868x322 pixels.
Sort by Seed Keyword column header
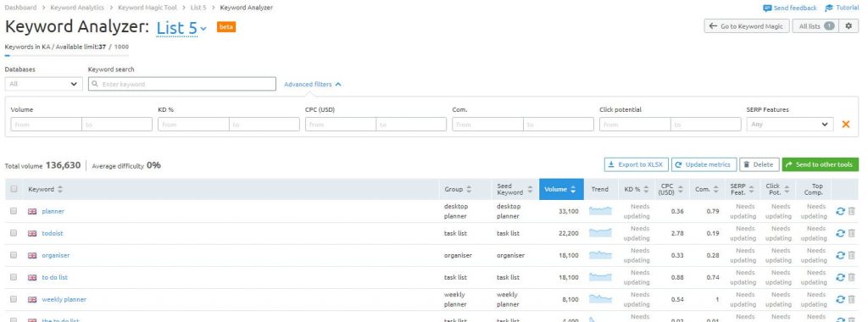pos(515,189)
